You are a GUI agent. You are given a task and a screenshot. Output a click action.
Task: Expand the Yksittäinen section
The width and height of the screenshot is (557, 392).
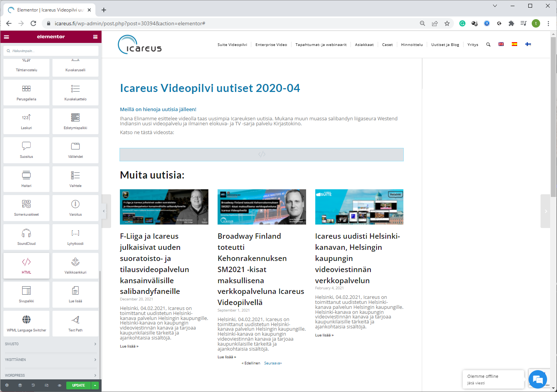click(51, 359)
